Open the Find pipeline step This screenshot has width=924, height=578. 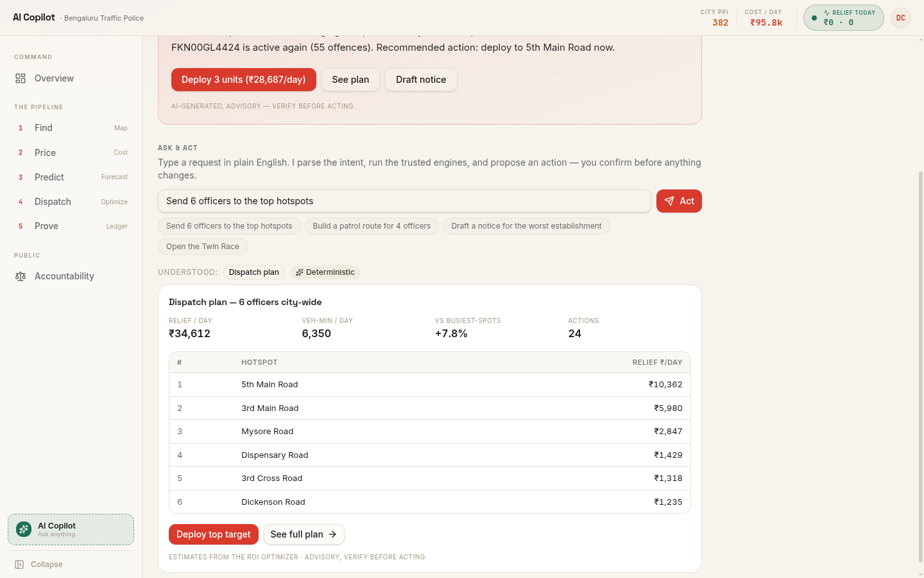tap(71, 128)
